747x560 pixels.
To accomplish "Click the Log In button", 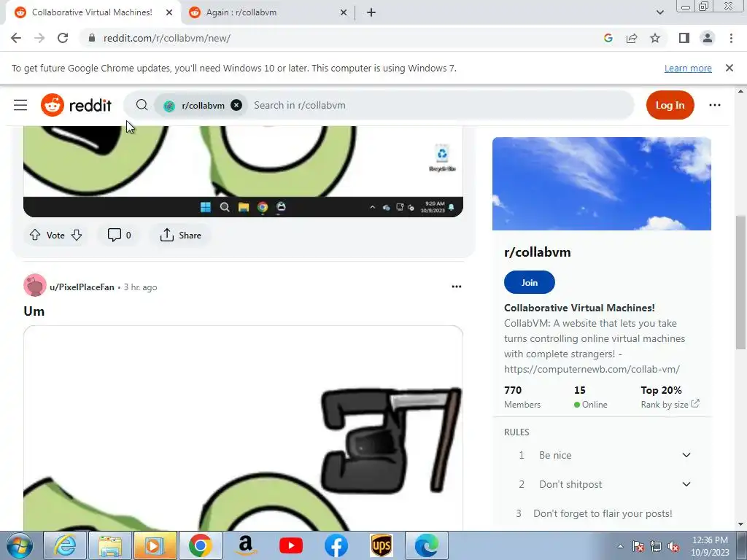I will [x=670, y=105].
